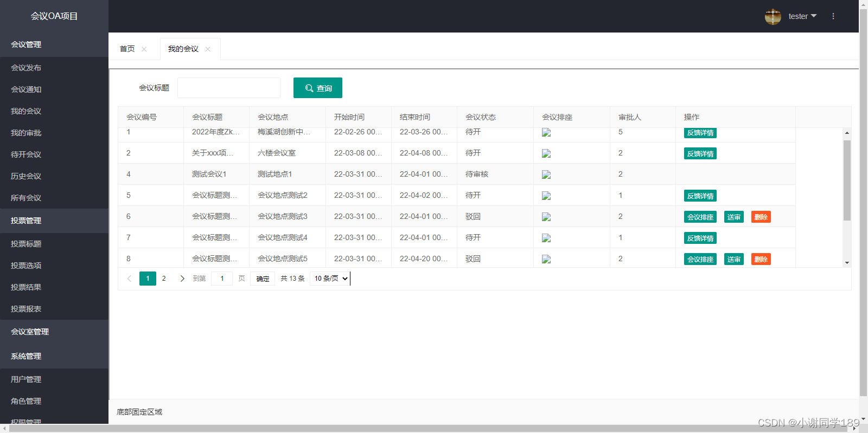Open 所有会议 in sidebar

[54, 198]
